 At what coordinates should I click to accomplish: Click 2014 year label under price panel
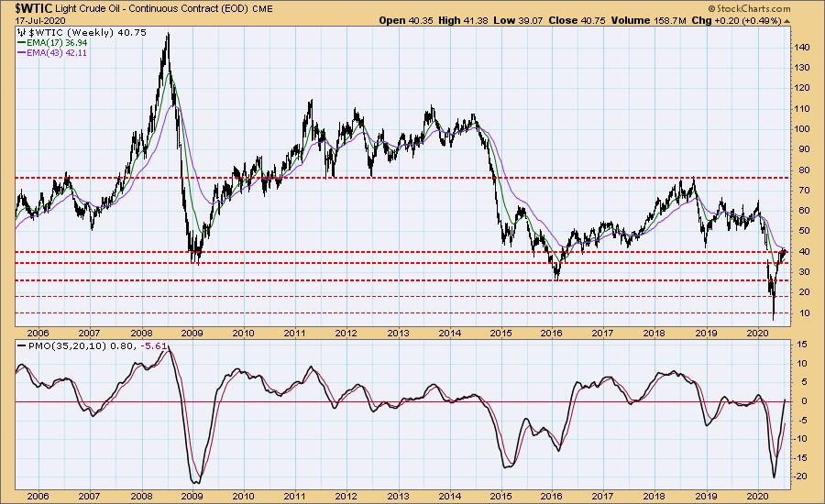[x=450, y=333]
